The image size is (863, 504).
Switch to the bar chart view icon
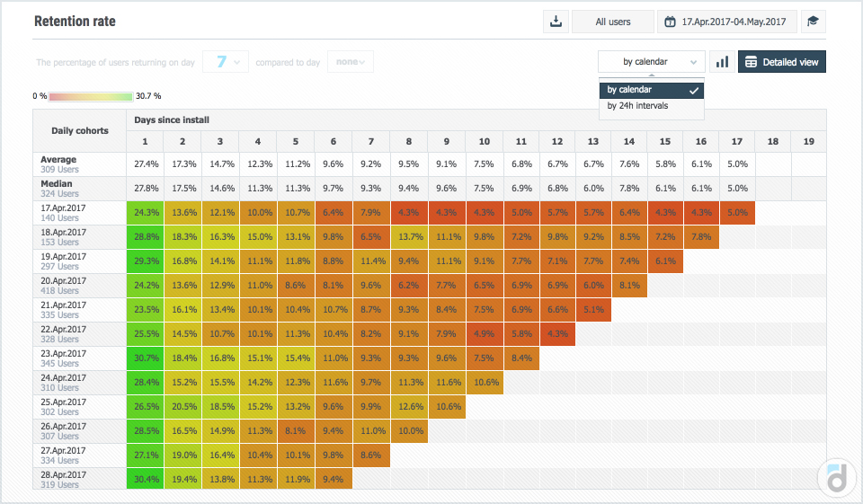[x=721, y=62]
